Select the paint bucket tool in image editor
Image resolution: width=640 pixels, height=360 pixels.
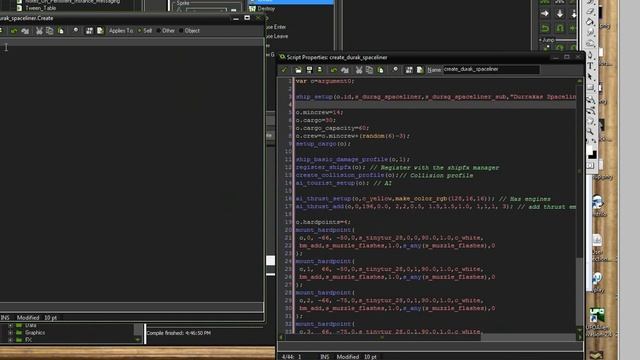point(590,21)
